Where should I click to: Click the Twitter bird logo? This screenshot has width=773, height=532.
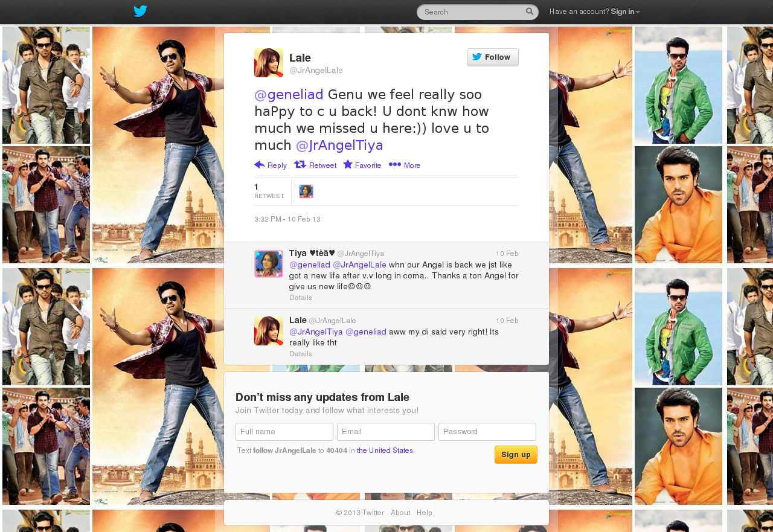[140, 11]
